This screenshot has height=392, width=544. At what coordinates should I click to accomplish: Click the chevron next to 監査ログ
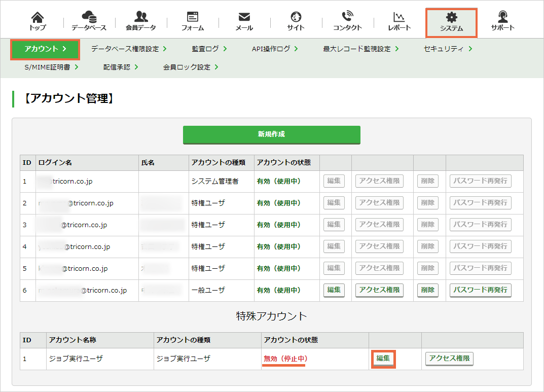(225, 49)
